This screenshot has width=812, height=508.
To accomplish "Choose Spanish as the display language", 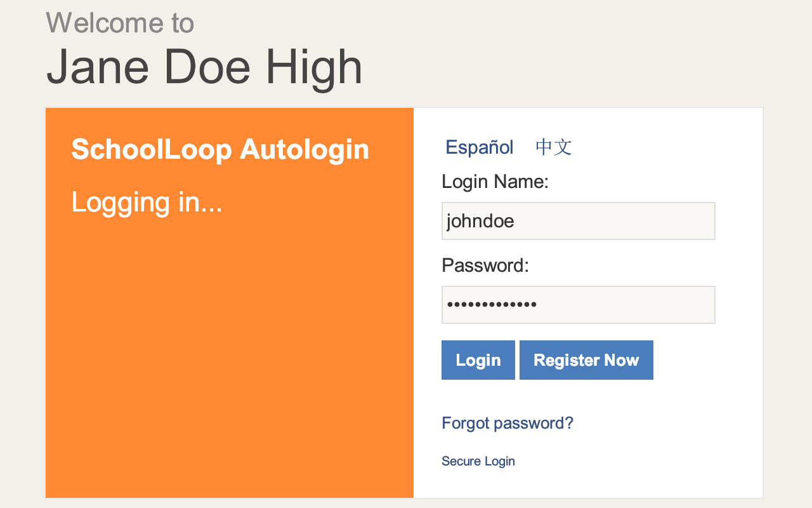I will click(479, 147).
